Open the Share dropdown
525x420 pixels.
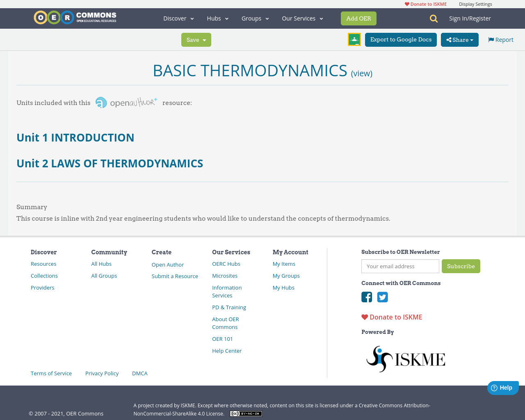pyautogui.click(x=459, y=39)
